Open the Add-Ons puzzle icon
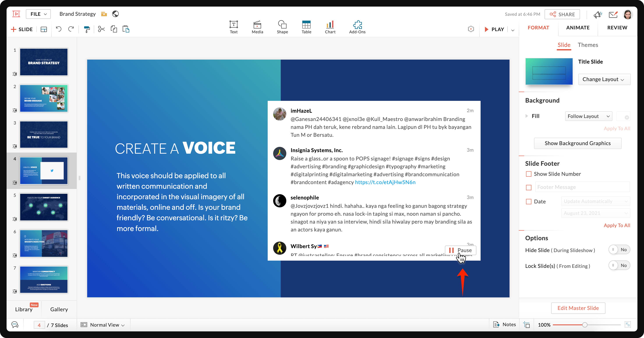644x338 pixels. tap(357, 27)
